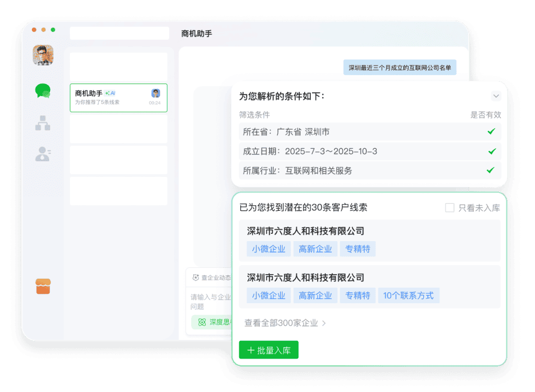The height and width of the screenshot is (392, 535).
Task: Click the 小微企业 tag on first company
Action: [x=269, y=249]
